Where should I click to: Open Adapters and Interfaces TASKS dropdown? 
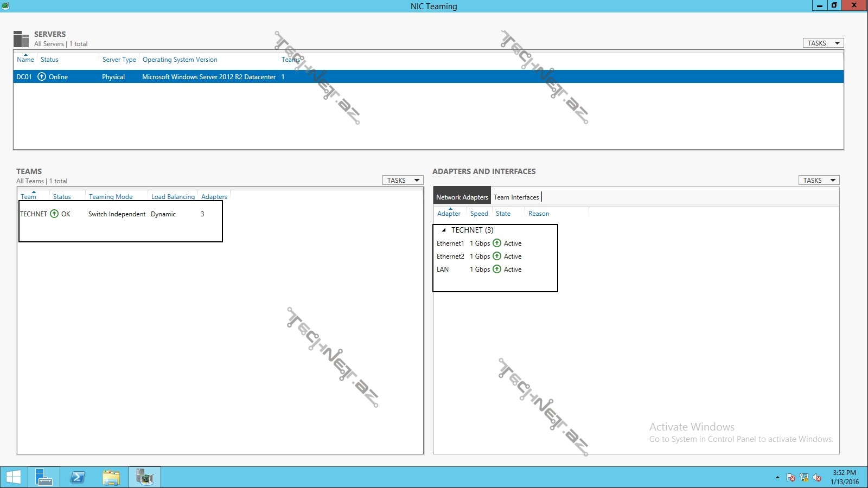819,181
